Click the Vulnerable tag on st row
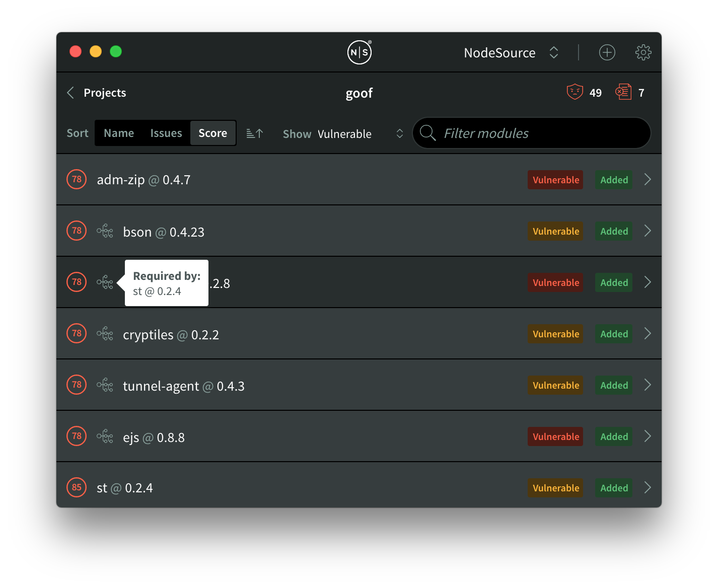The height and width of the screenshot is (588, 718). [x=555, y=488]
